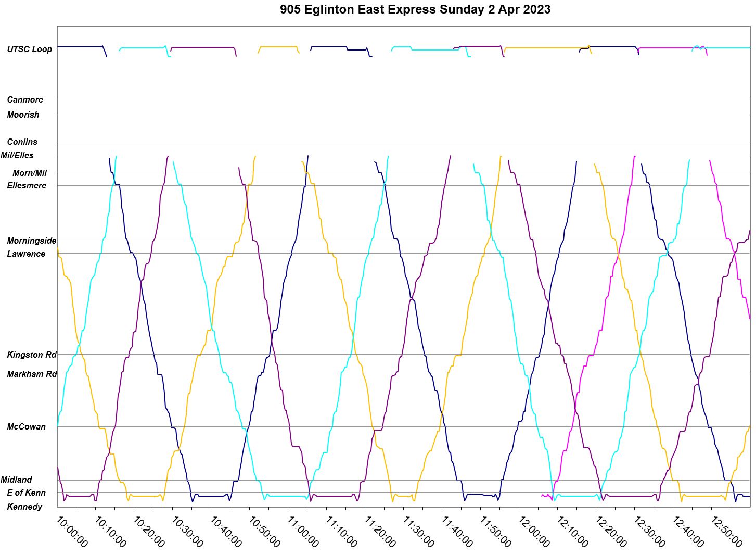756x555 pixels.
Task: Select the 11:30:00 time tick label
Action: point(418,532)
